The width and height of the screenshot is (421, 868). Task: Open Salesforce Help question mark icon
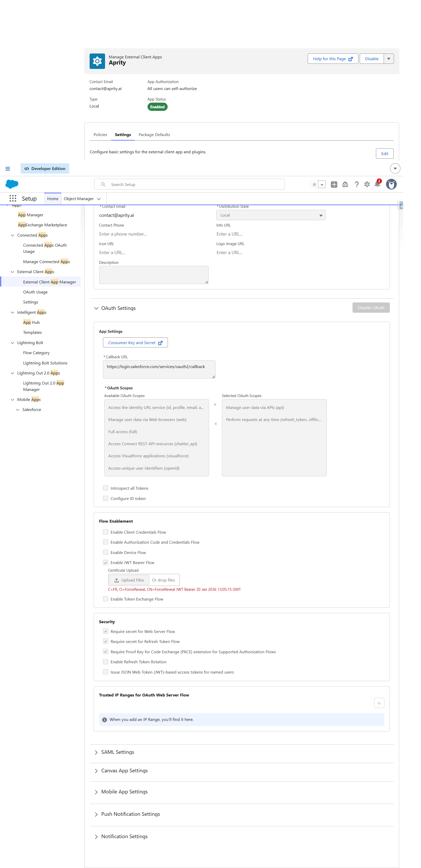(x=357, y=184)
